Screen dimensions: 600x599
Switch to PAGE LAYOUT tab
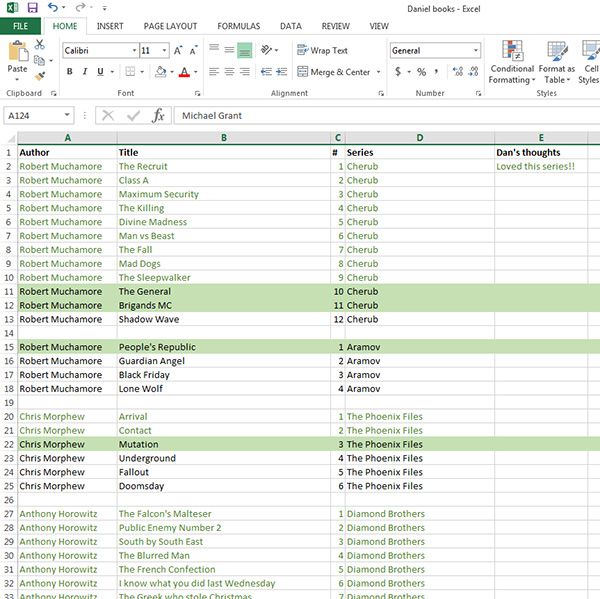(170, 26)
